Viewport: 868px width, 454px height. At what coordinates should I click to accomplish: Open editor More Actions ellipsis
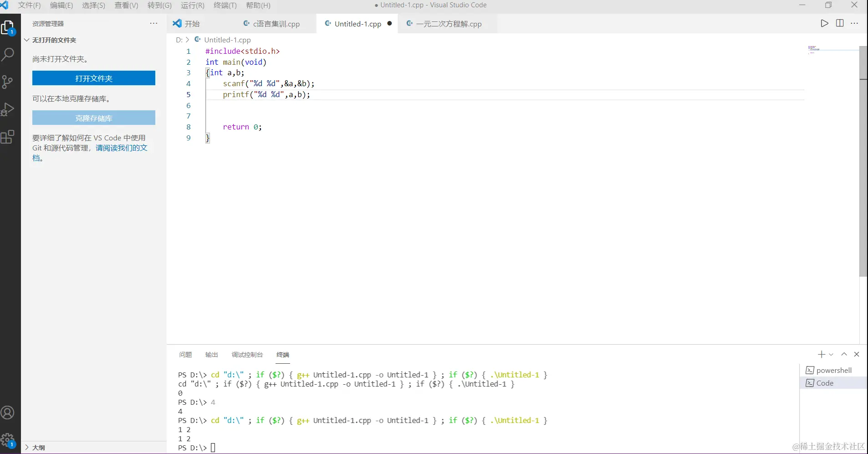(x=854, y=23)
